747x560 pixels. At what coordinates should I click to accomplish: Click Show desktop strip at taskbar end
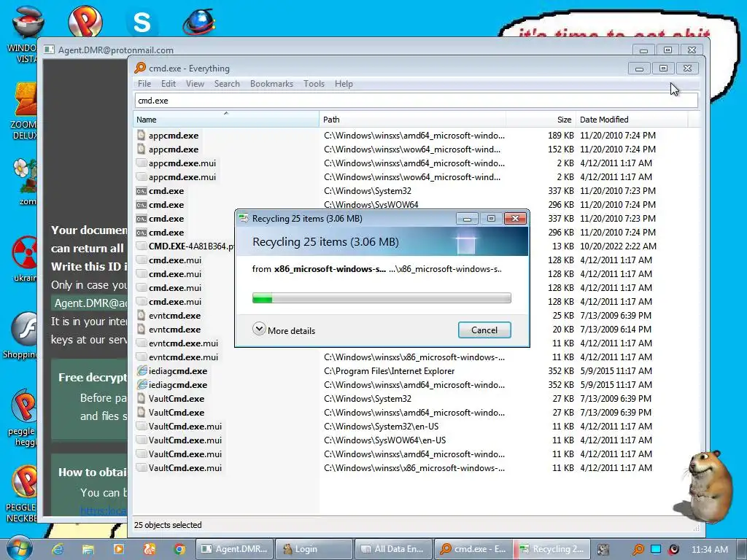pos(742,549)
